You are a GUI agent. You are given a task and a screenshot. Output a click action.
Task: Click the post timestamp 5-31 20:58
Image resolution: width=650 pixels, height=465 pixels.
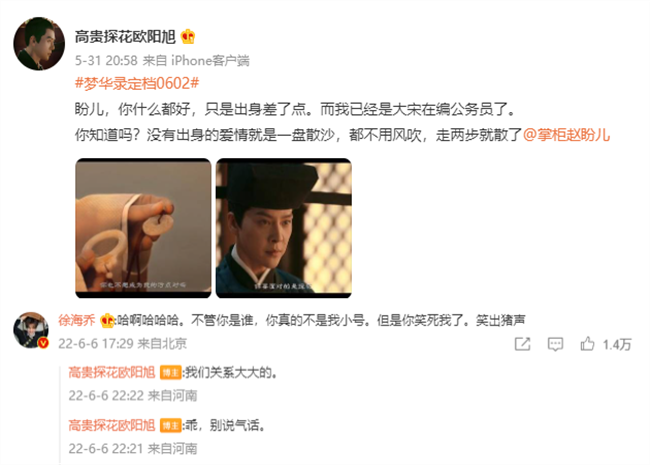coord(106,61)
